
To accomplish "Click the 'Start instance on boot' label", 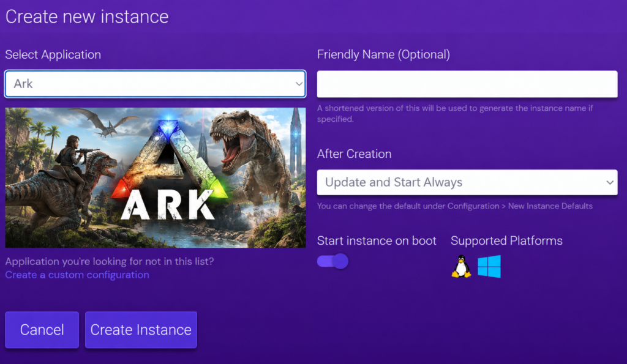I will pyautogui.click(x=377, y=240).
